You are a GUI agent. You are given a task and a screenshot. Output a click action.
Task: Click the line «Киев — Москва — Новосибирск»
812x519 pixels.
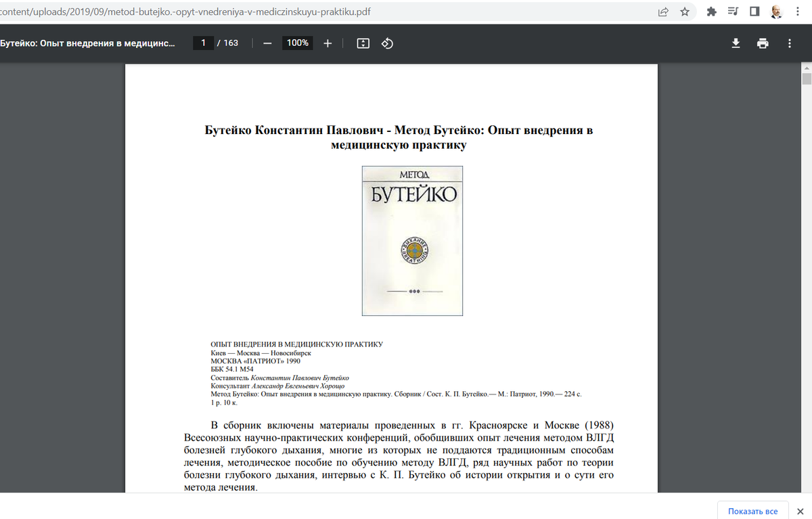pos(261,353)
